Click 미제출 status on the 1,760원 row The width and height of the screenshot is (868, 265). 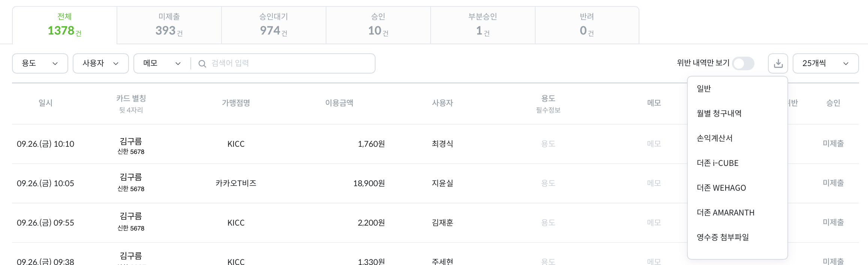(833, 143)
